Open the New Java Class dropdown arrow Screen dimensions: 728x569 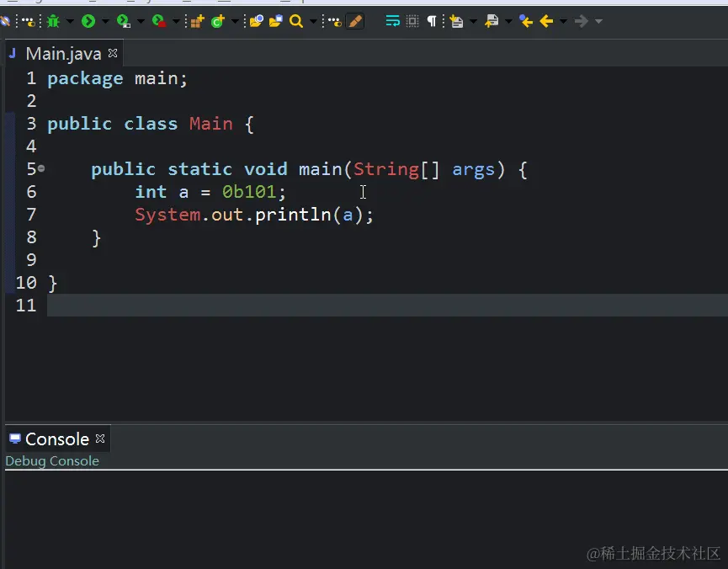click(x=235, y=21)
